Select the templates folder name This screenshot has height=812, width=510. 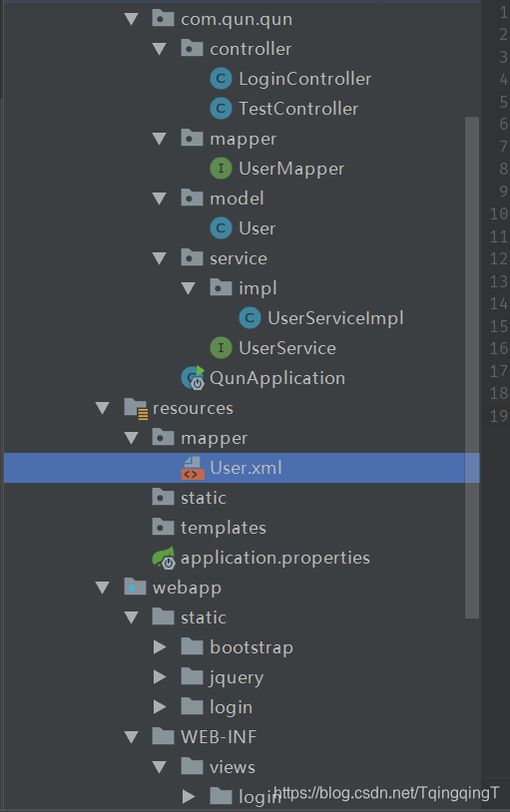click(x=224, y=529)
